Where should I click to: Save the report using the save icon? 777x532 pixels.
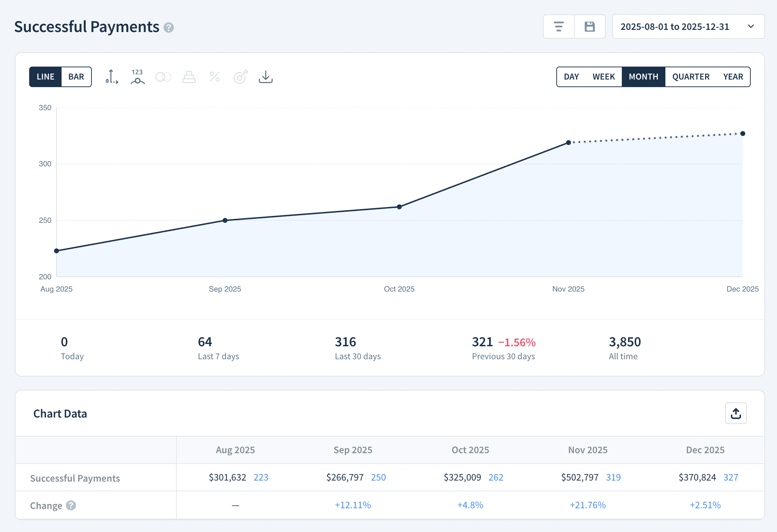pyautogui.click(x=590, y=26)
